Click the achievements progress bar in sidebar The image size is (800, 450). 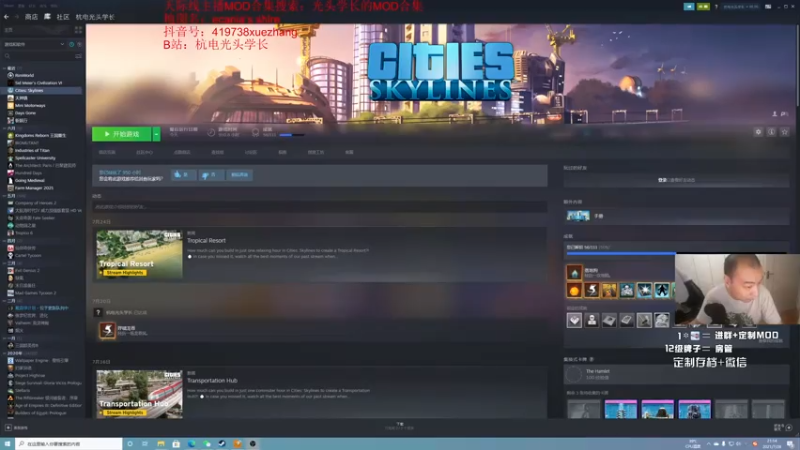(x=676, y=253)
